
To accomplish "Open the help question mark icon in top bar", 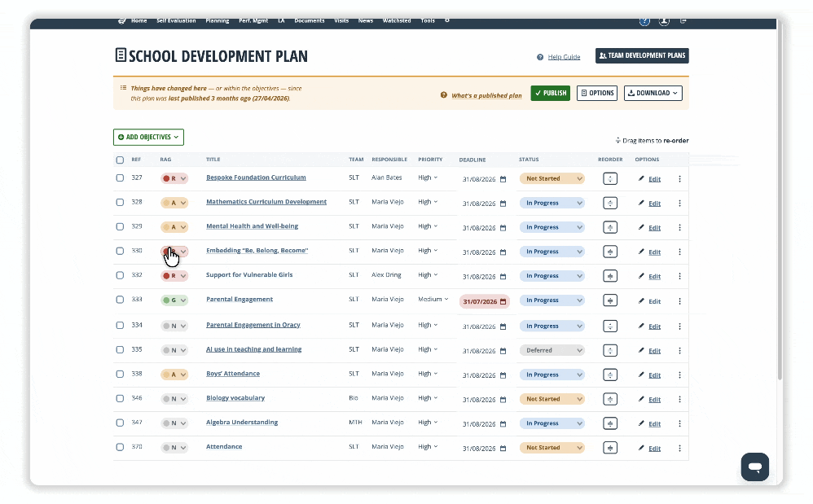I will [644, 21].
